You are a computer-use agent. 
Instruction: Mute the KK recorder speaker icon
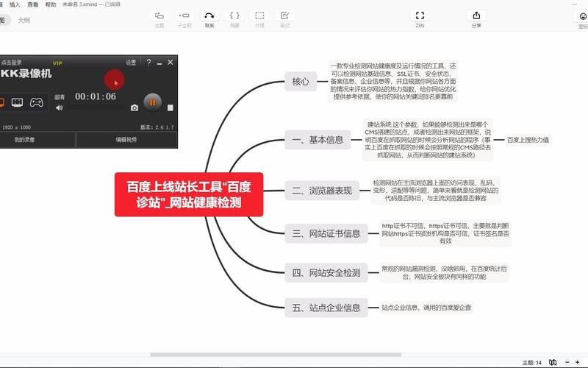coord(60,108)
